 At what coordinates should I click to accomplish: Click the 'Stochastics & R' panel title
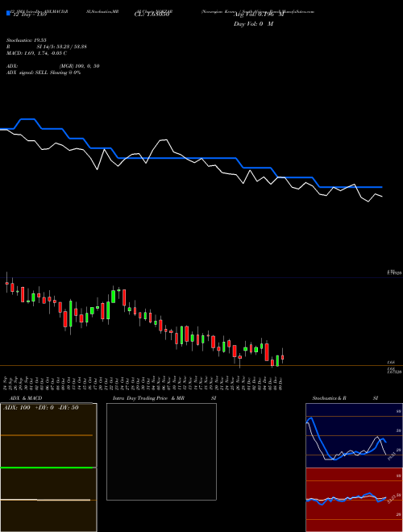(x=329, y=398)
